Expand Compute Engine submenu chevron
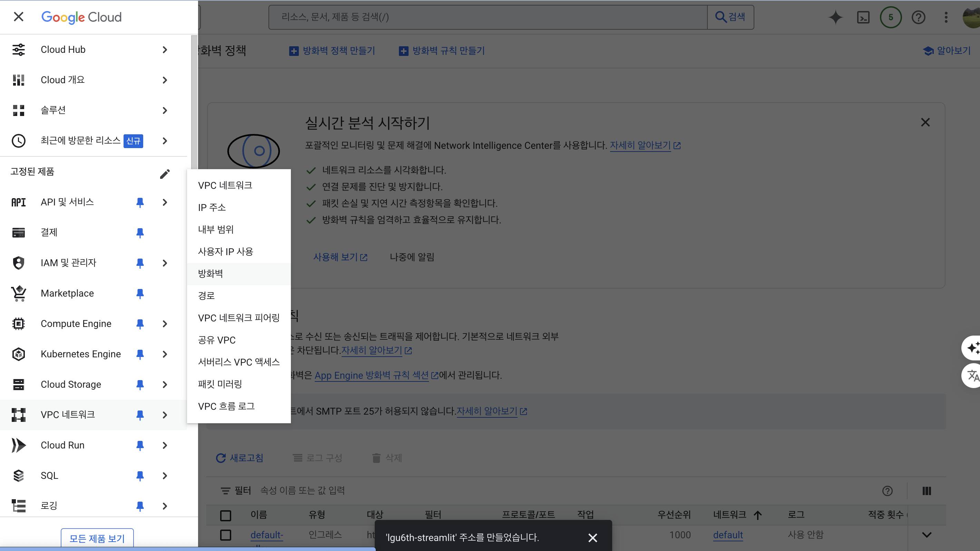This screenshot has width=980, height=551. coord(165,324)
